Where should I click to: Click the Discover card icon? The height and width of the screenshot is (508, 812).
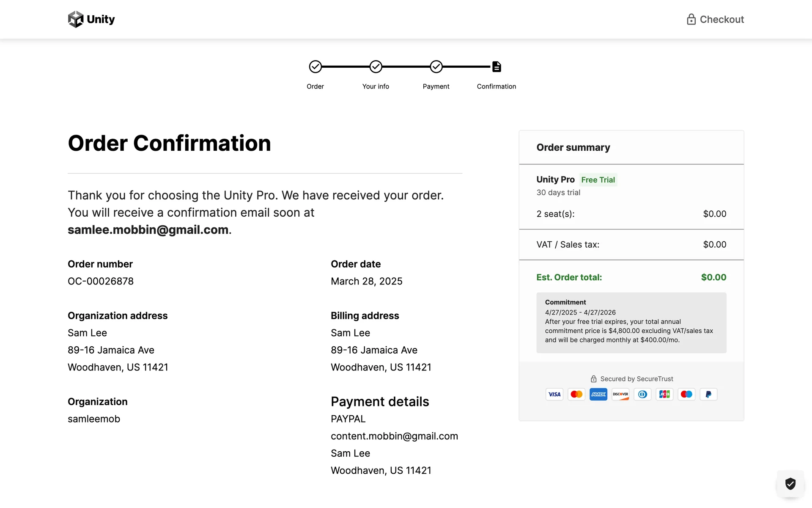click(x=620, y=395)
